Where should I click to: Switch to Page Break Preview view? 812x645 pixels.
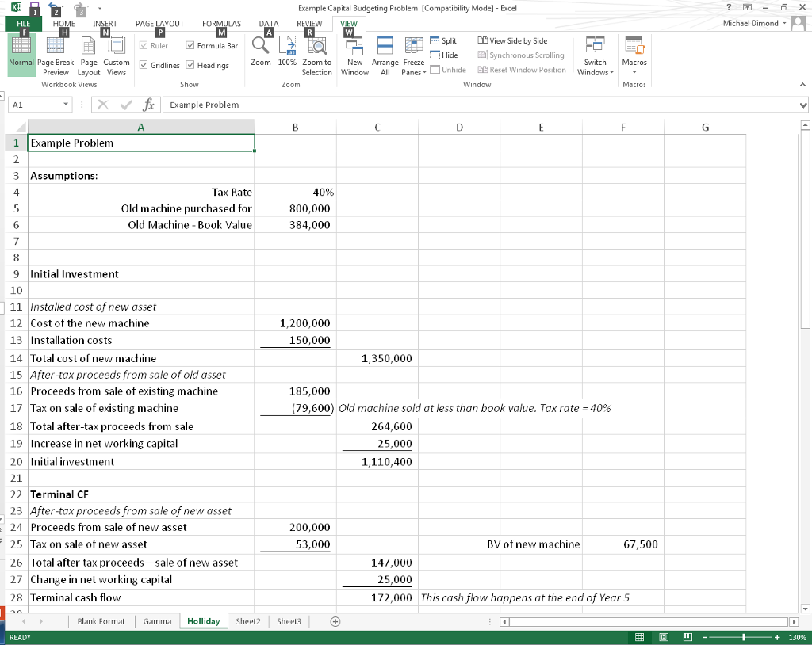click(x=56, y=54)
